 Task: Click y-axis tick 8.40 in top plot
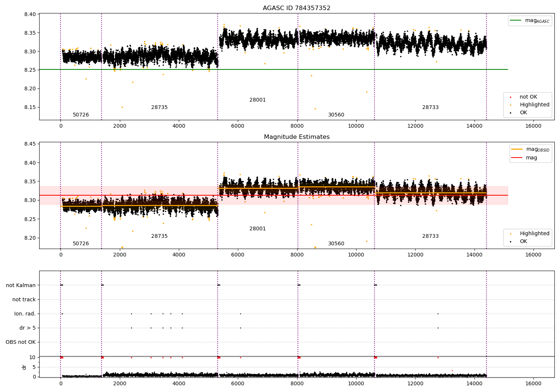30,14
